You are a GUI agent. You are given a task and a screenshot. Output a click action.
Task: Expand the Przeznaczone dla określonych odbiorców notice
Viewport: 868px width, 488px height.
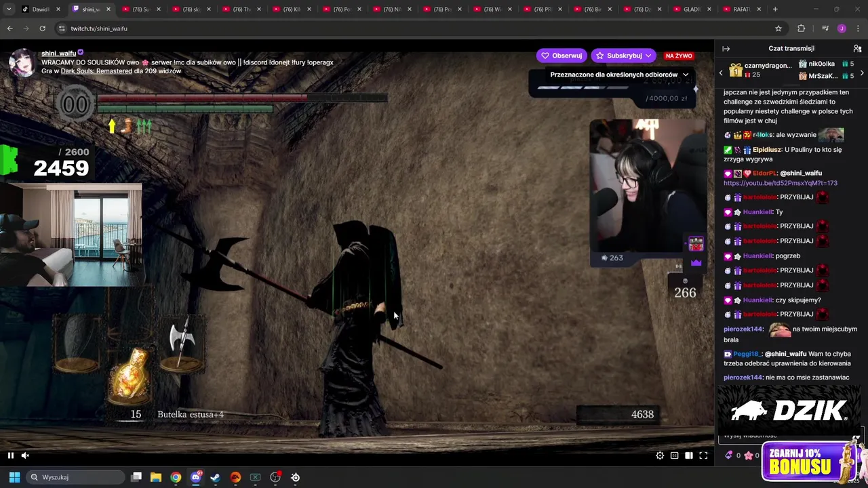(x=618, y=75)
